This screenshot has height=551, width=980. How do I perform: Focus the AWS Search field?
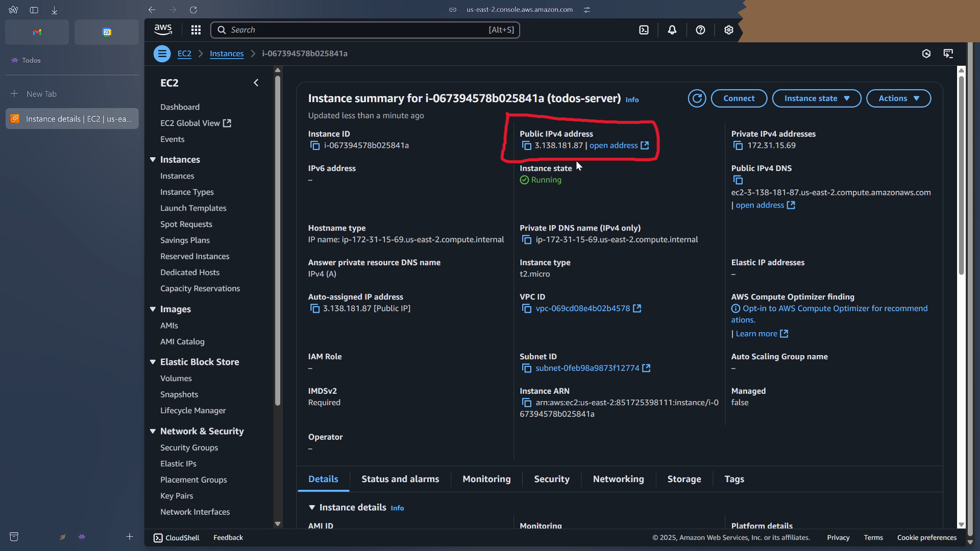tap(365, 30)
